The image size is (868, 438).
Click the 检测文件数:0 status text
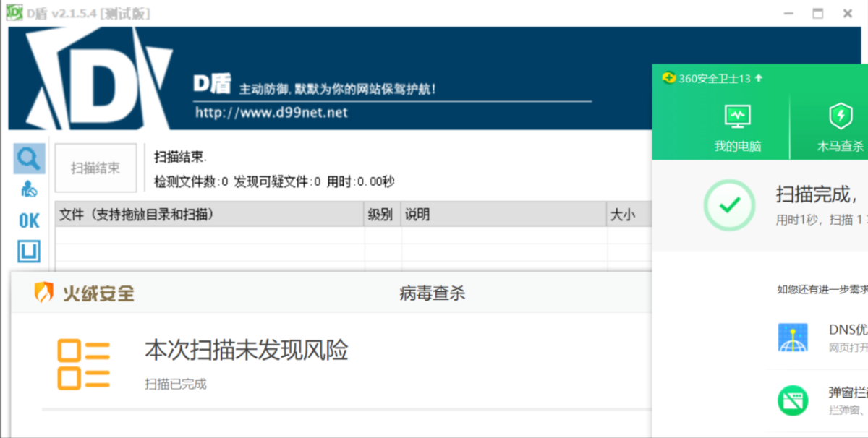pyautogui.click(x=191, y=181)
